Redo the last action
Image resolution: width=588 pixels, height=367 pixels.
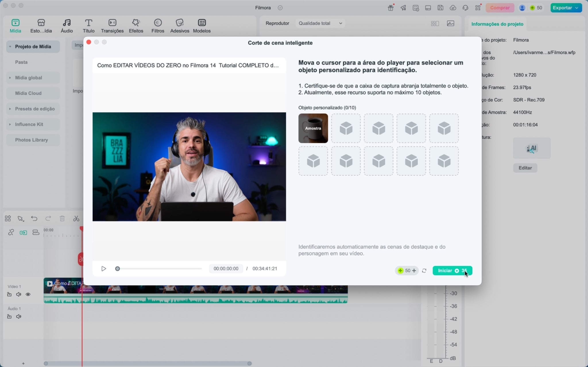pos(48,219)
